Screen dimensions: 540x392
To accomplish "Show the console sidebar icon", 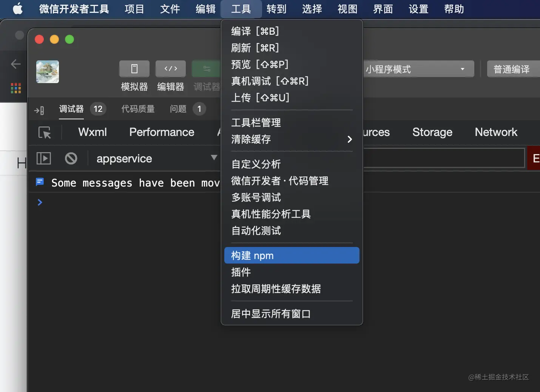I will (43, 158).
